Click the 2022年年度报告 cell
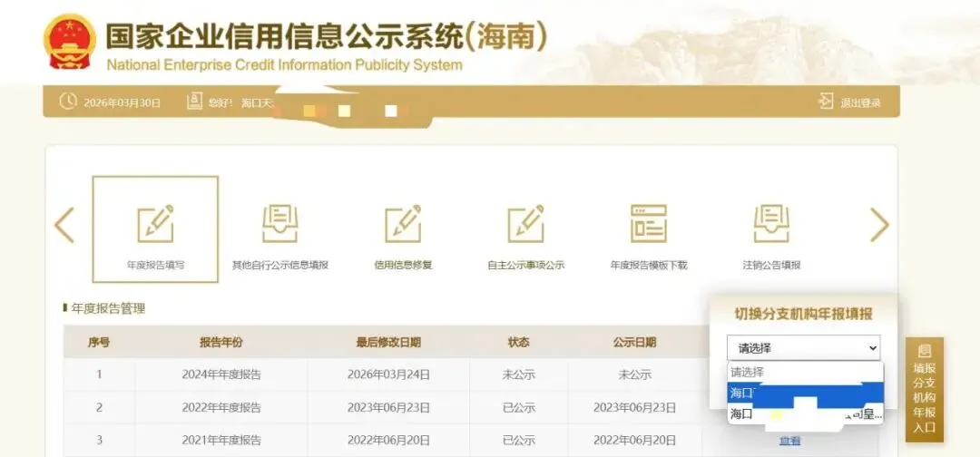 tap(221, 408)
